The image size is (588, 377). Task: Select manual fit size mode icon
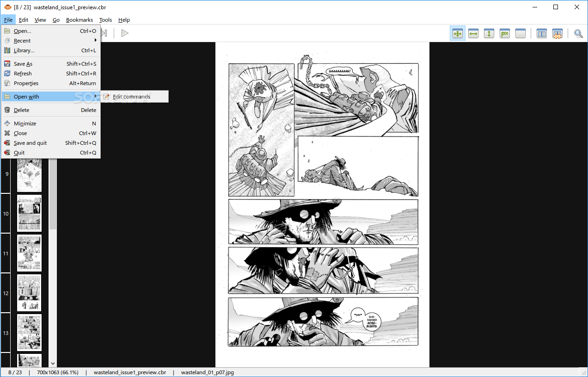pos(505,33)
